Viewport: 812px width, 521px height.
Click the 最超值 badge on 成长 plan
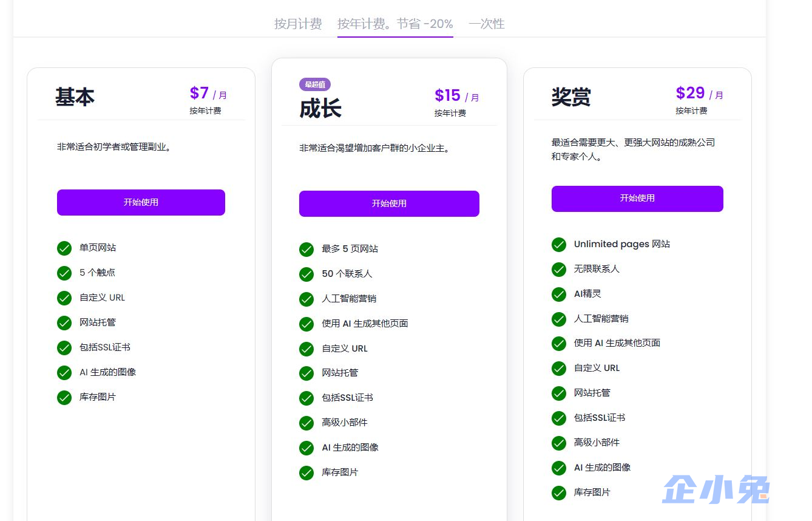point(314,84)
